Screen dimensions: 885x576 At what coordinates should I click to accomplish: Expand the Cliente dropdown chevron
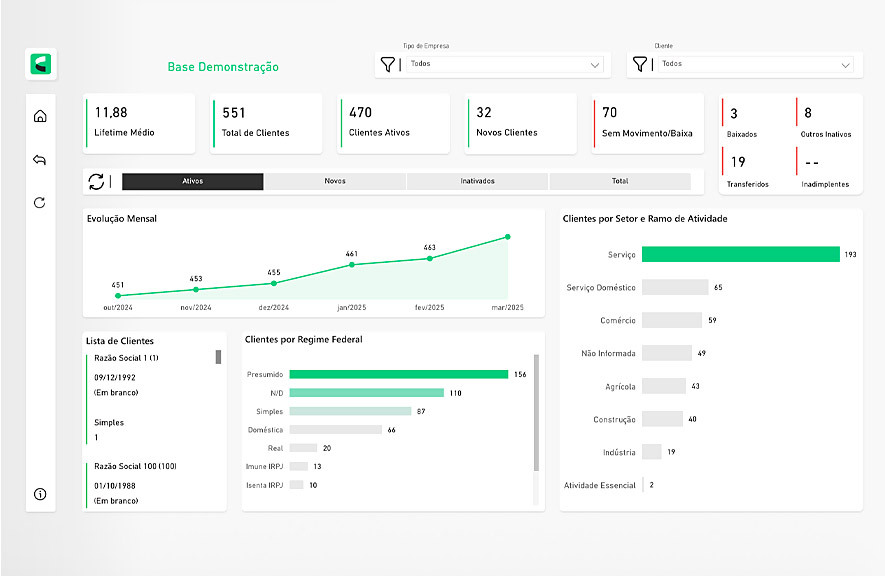click(846, 65)
